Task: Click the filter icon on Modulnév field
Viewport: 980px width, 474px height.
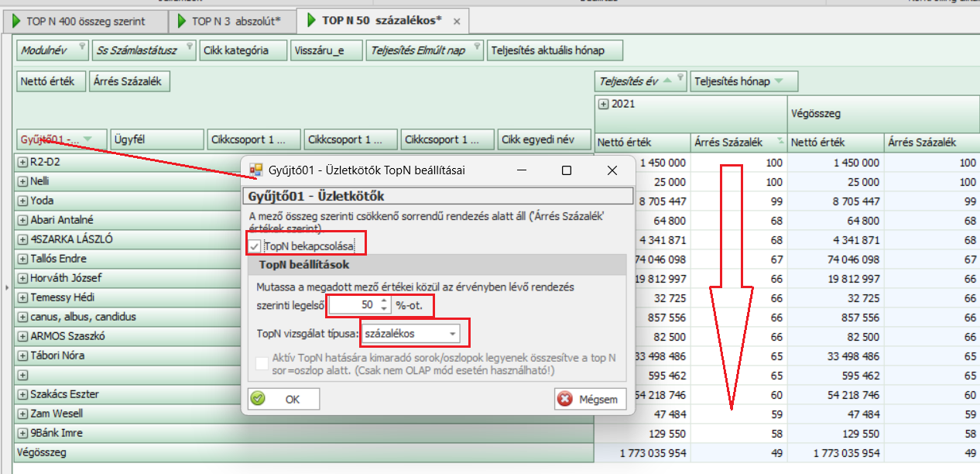Action: [x=83, y=46]
